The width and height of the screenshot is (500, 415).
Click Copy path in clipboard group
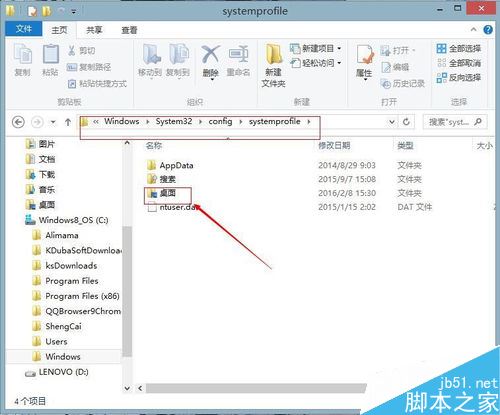pos(89,67)
